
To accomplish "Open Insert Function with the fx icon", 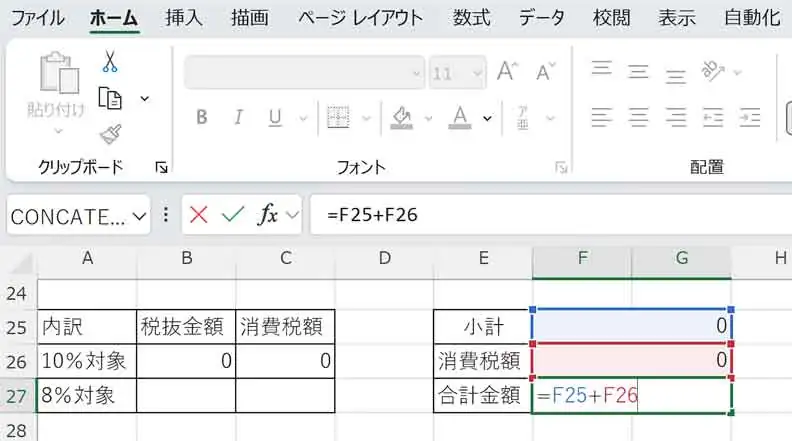I will (x=268, y=215).
